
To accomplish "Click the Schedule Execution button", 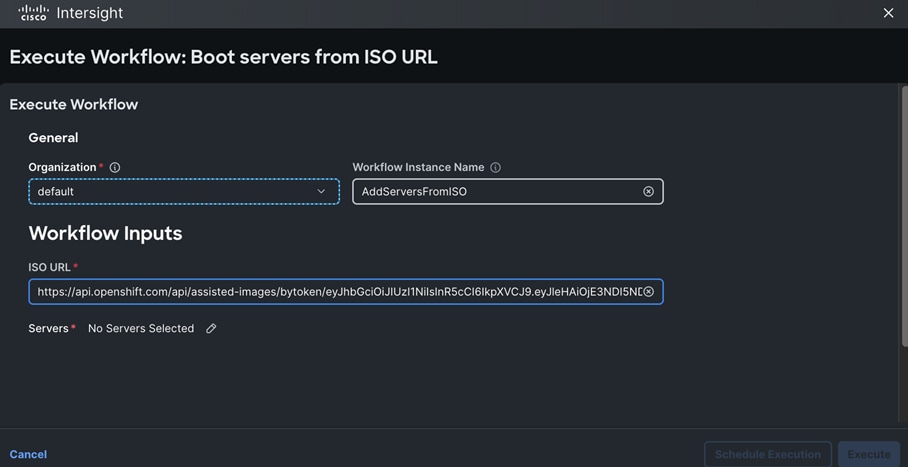I will click(x=768, y=454).
